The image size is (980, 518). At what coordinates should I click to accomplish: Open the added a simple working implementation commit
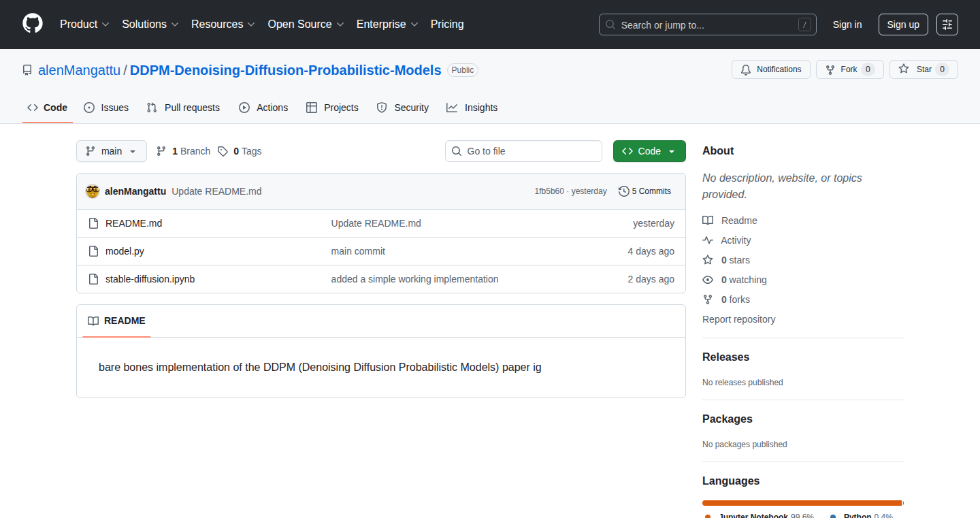click(414, 279)
